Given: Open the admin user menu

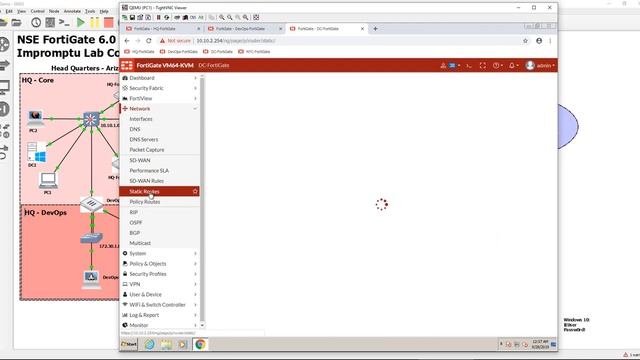Looking at the screenshot, I should (x=540, y=65).
